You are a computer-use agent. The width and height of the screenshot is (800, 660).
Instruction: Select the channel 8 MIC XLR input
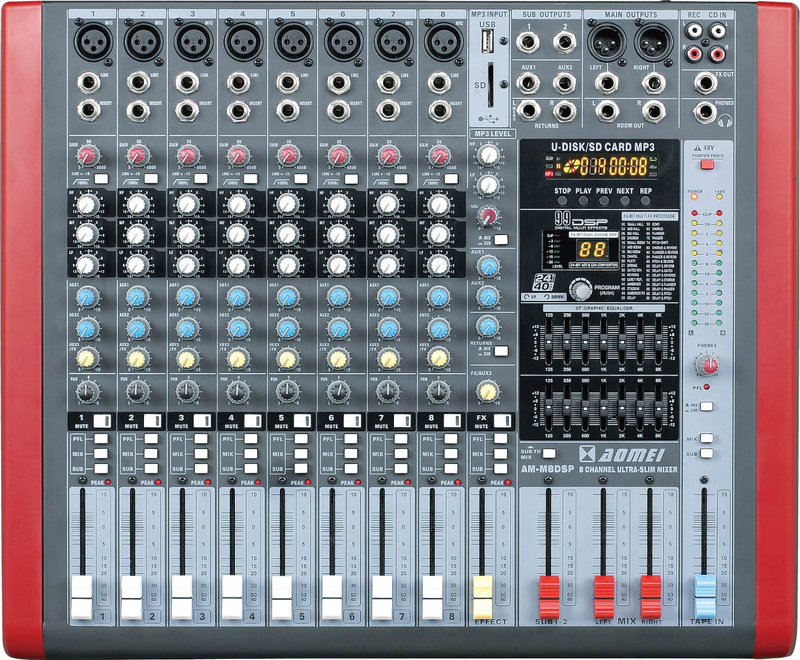tap(444, 42)
